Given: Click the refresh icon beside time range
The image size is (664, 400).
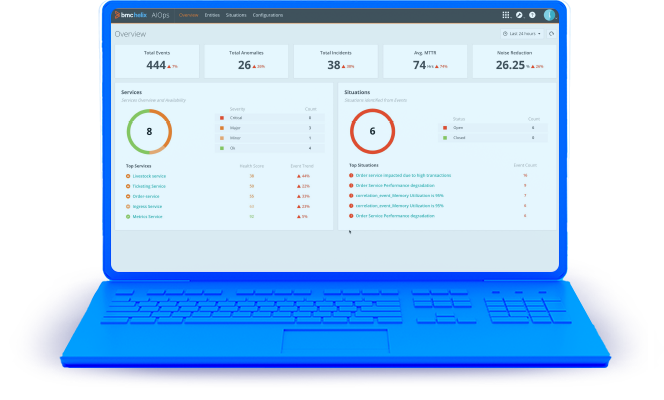Looking at the screenshot, I should point(551,33).
